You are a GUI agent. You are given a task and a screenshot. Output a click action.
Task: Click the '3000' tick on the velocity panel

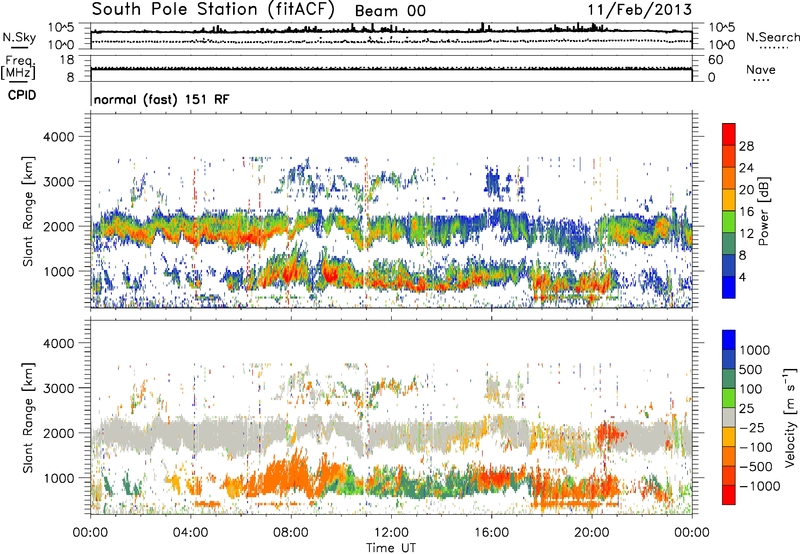(x=58, y=388)
